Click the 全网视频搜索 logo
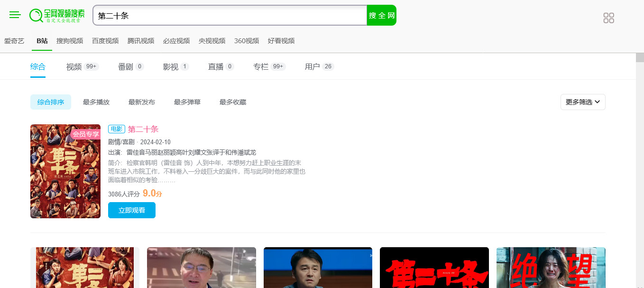644x288 pixels. point(57,16)
